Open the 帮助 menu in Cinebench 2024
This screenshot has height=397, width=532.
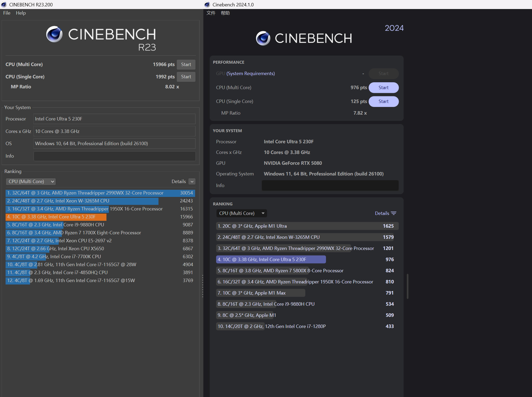pos(225,13)
